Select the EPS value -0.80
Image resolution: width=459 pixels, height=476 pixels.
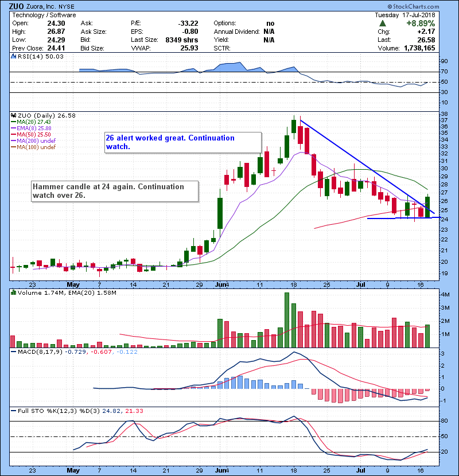point(190,32)
